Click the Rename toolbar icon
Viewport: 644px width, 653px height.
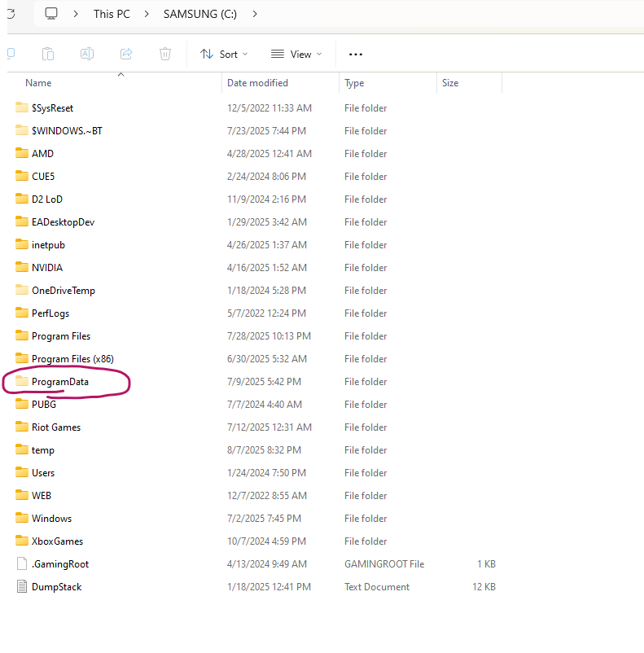pyautogui.click(x=86, y=54)
